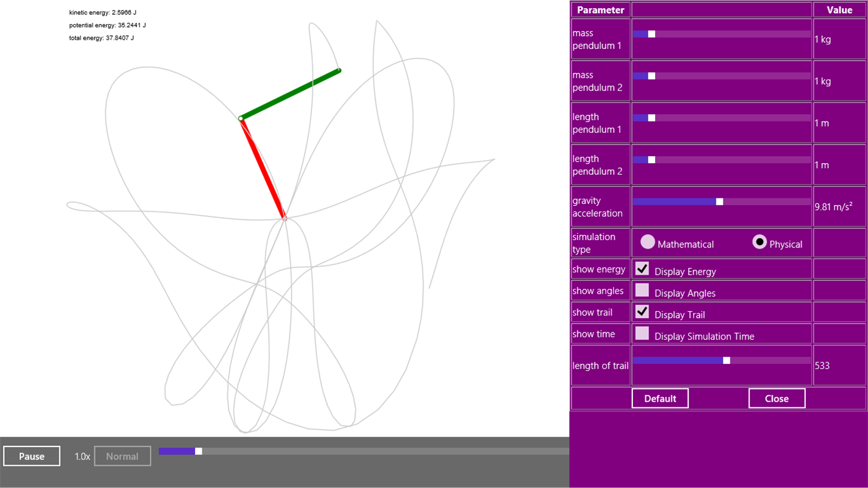Pause the double pendulum simulation
The height and width of the screenshot is (488, 868).
point(31,456)
